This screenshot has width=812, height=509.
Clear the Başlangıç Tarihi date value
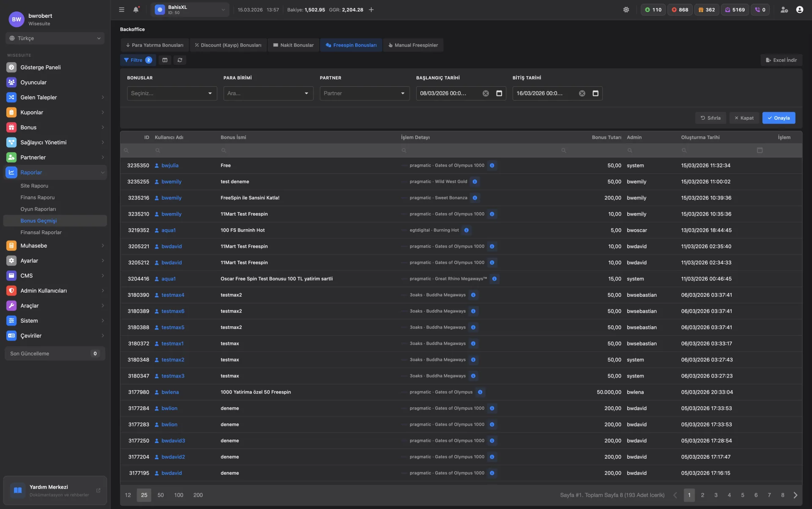[x=486, y=93]
